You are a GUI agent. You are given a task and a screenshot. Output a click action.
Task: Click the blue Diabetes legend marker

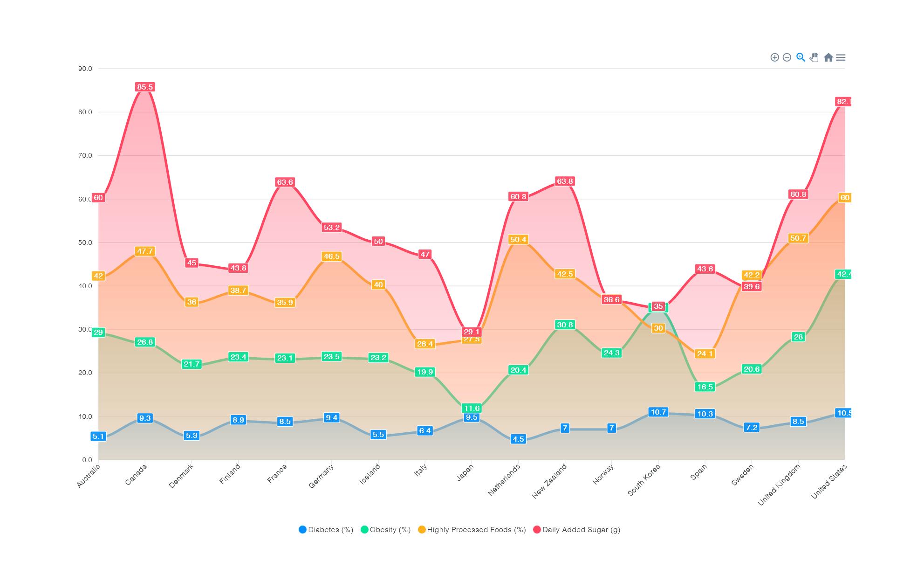(x=302, y=530)
